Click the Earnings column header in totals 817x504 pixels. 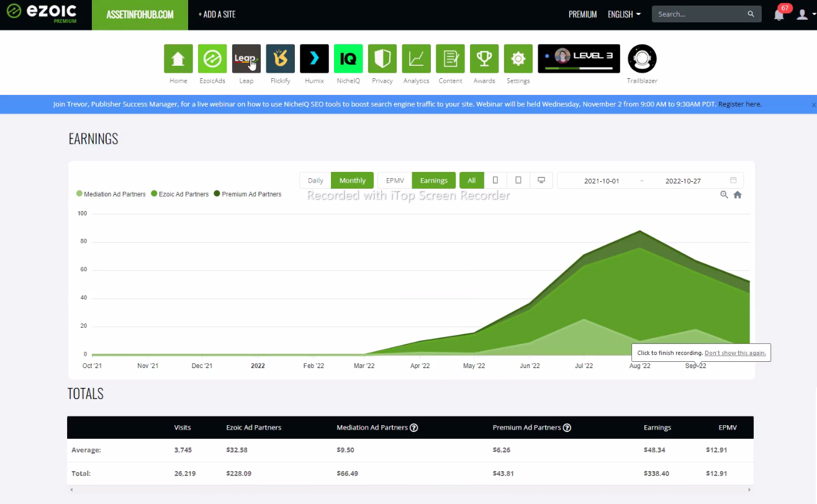(x=657, y=428)
